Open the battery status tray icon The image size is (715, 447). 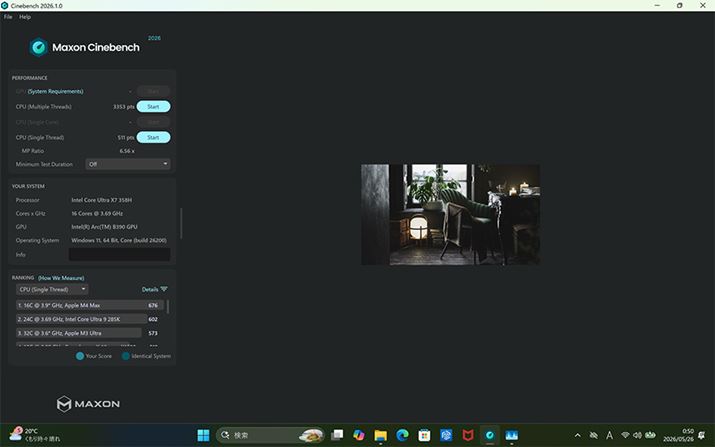click(x=650, y=435)
